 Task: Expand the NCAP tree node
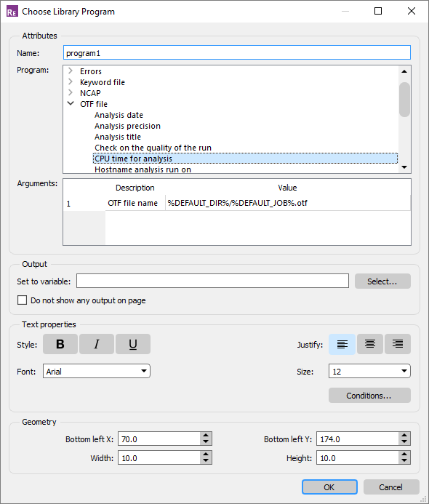[x=71, y=93]
